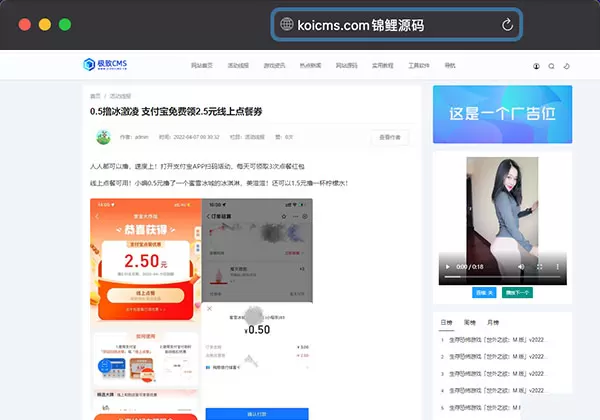Open ranking item number 1 in the list
This screenshot has width=600, height=420.
tap(497, 340)
